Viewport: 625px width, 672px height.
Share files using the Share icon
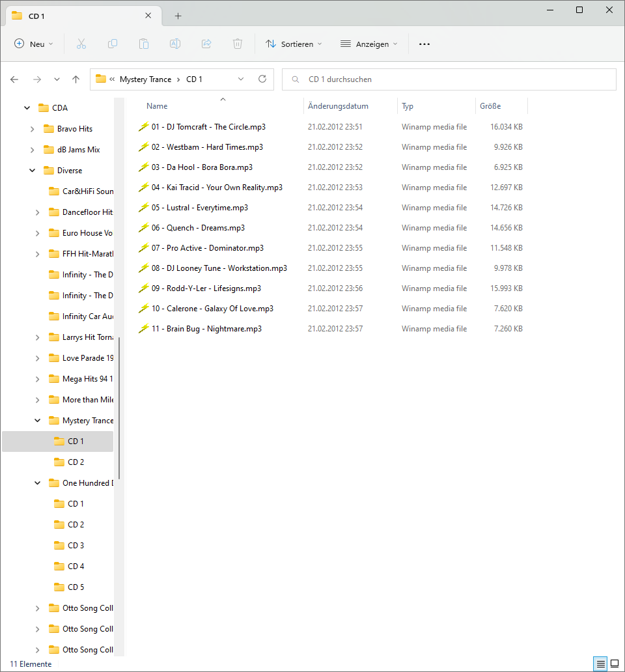(x=206, y=44)
